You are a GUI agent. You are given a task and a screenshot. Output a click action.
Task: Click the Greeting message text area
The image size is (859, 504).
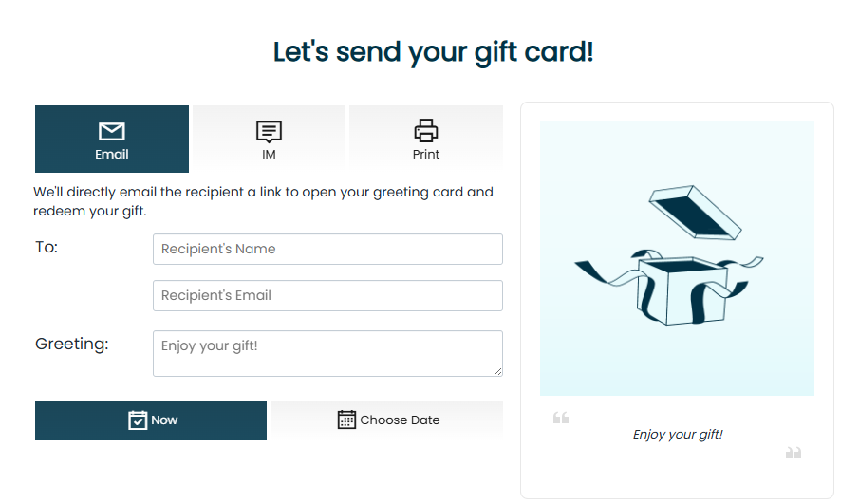[327, 353]
